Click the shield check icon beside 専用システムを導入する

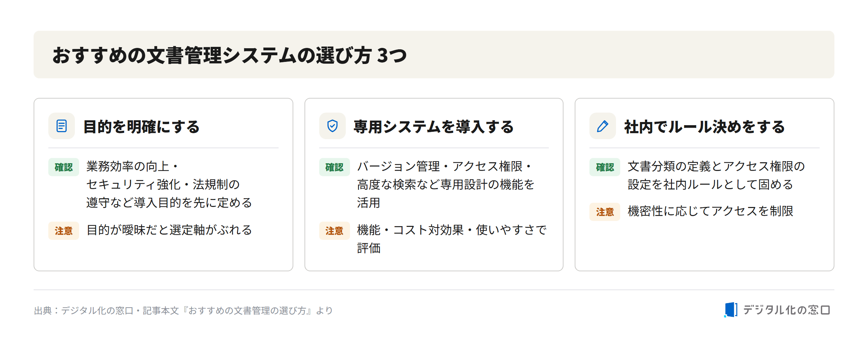(332, 126)
